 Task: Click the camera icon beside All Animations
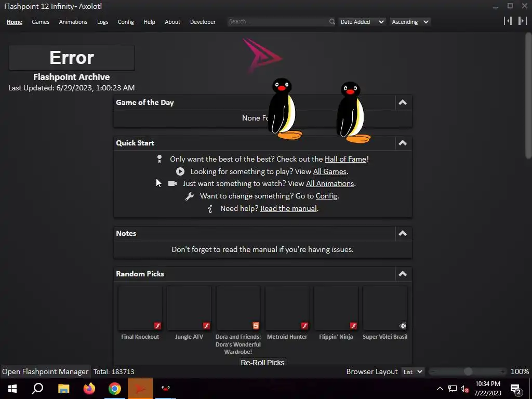tap(172, 183)
